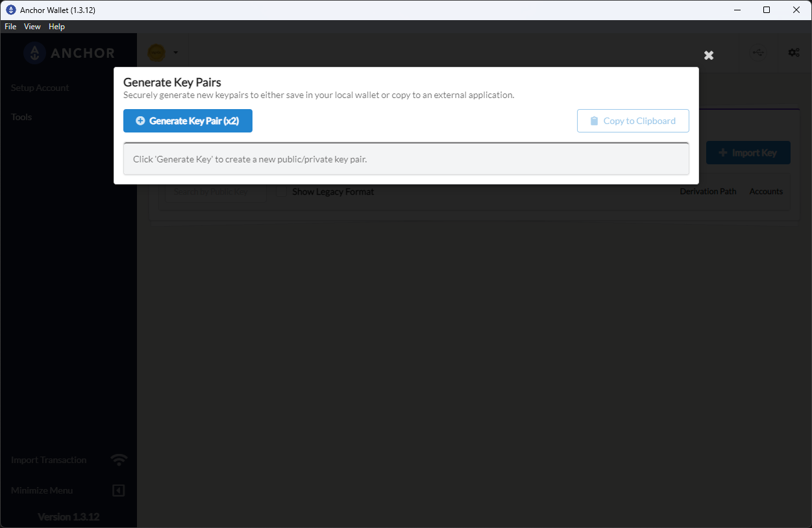This screenshot has height=528, width=812.
Task: Click the collapse arrow next to Minimize Menu
Action: click(118, 490)
